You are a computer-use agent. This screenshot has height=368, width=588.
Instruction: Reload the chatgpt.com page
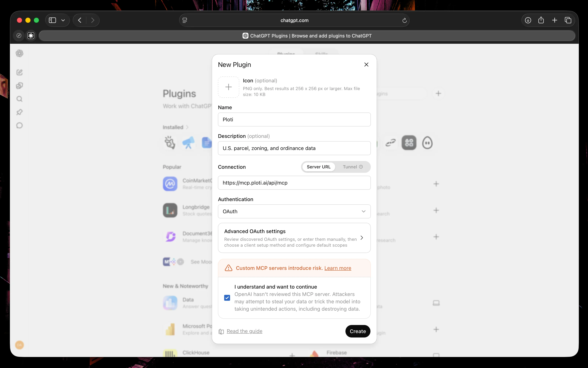pos(404,20)
